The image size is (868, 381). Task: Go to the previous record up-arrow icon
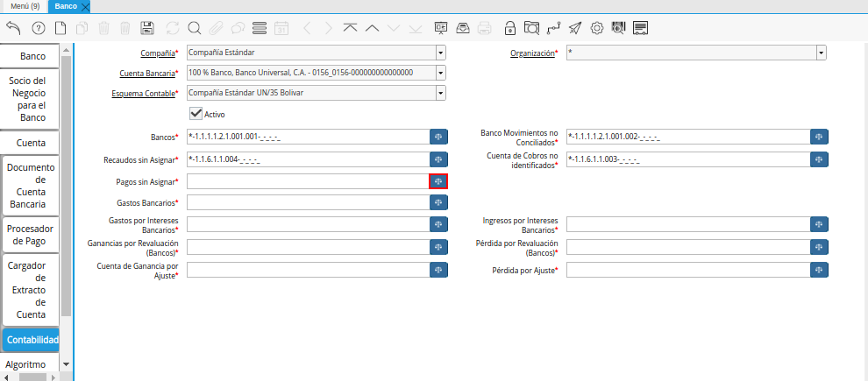pos(372,28)
